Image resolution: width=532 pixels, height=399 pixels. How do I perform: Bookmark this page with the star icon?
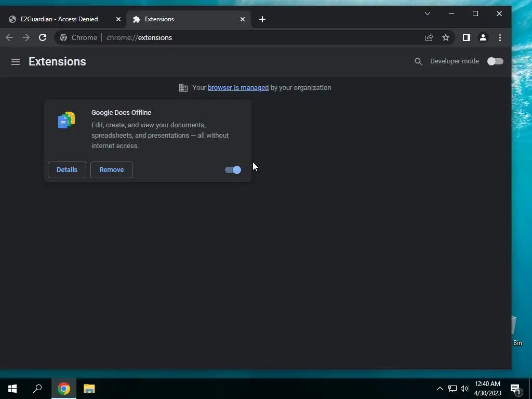click(446, 37)
